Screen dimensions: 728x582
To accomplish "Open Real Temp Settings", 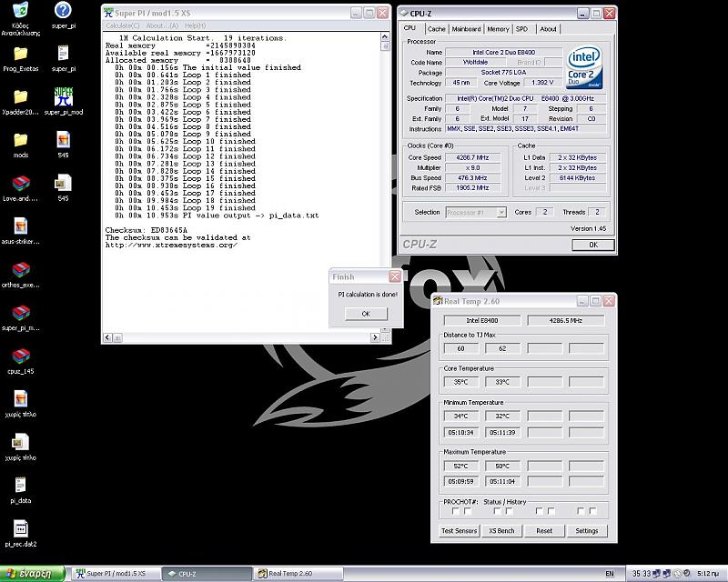I will [587, 530].
